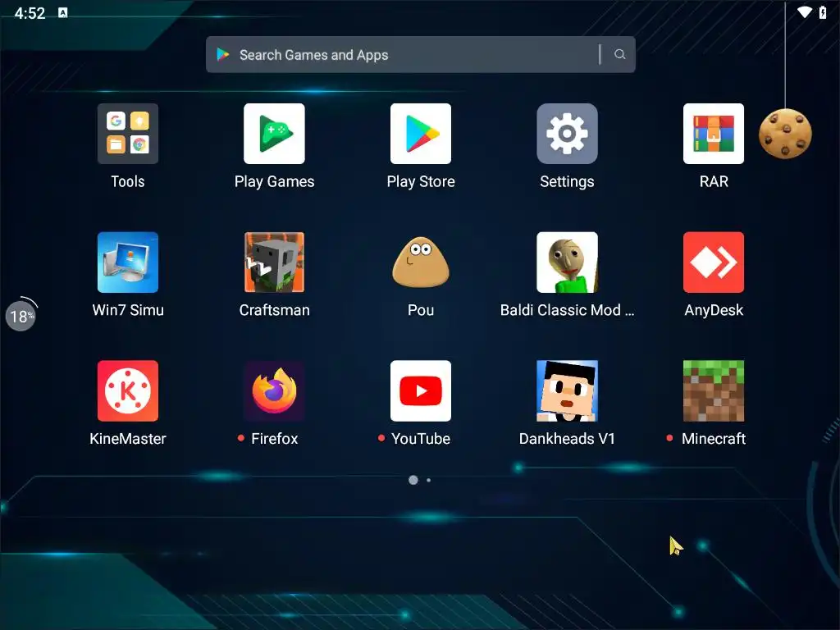The width and height of the screenshot is (840, 630).
Task: Open the Tools folder
Action: (127, 134)
